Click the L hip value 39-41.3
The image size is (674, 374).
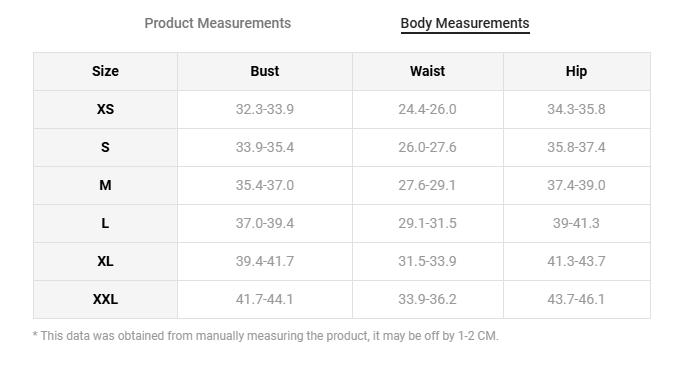coord(576,224)
